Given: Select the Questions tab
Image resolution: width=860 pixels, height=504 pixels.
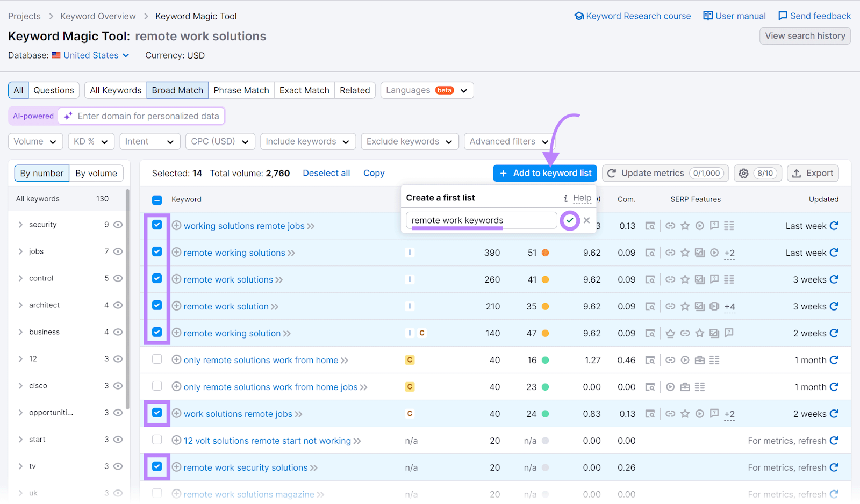Looking at the screenshot, I should (x=53, y=90).
